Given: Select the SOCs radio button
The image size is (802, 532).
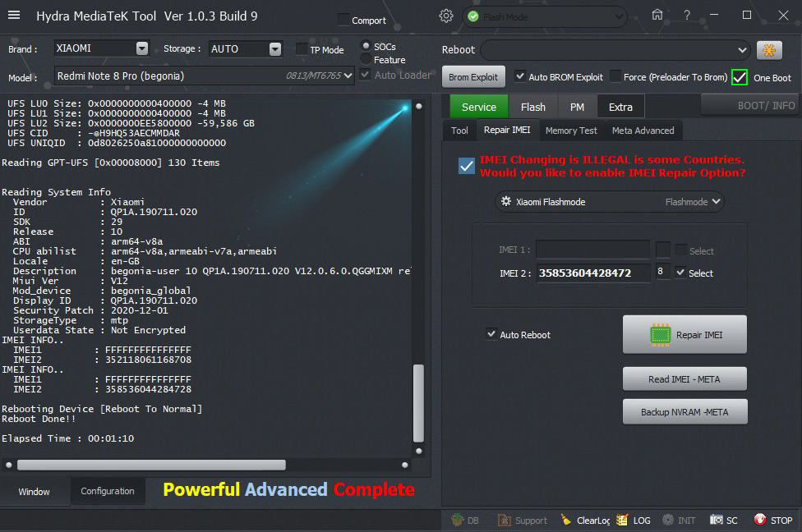Looking at the screenshot, I should click(366, 46).
